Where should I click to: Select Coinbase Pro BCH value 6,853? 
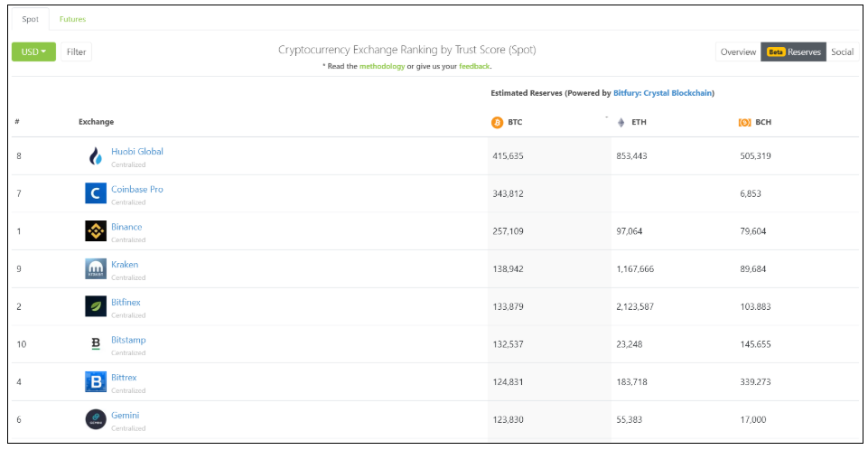tap(751, 193)
